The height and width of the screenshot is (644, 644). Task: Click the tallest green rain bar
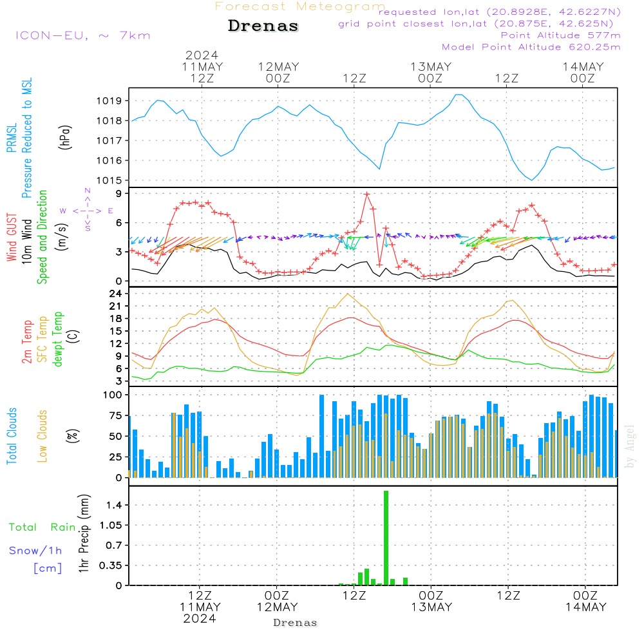386,538
